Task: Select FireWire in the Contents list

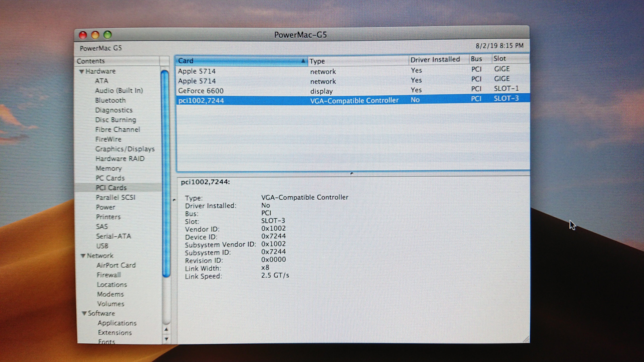Action: pos(108,139)
